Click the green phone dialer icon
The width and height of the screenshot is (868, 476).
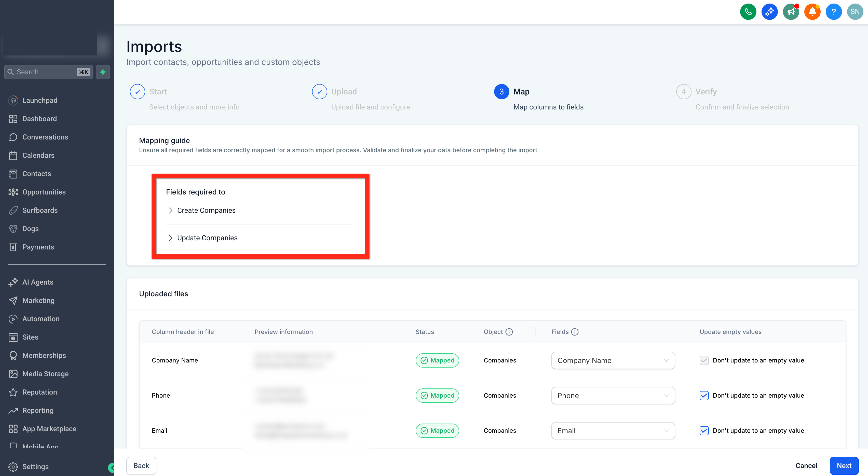coord(748,12)
